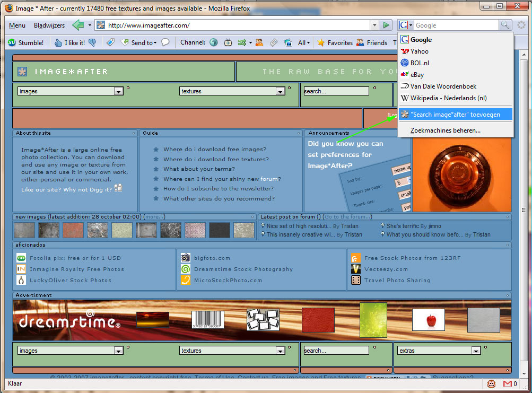The width and height of the screenshot is (532, 393).
Task: Open StumbleUpon Friends
Action: click(371, 43)
